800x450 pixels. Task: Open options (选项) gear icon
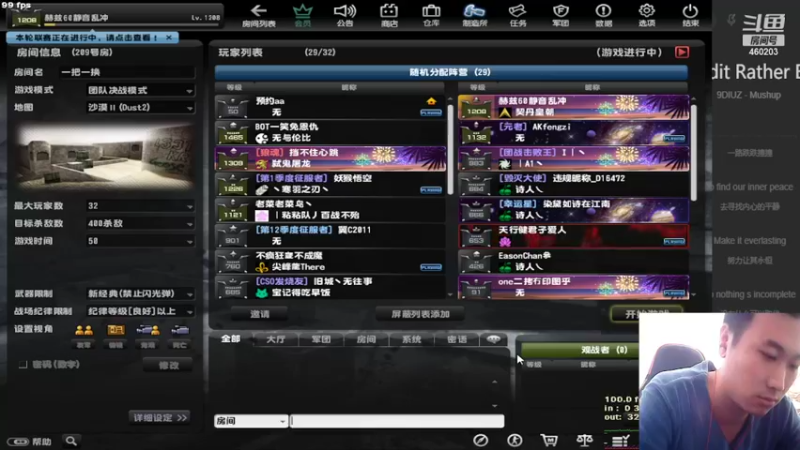647,15
